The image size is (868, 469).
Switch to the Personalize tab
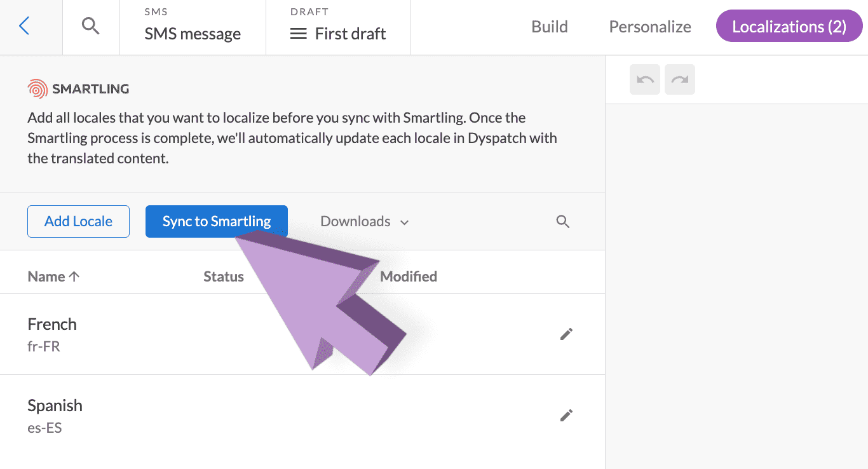[650, 27]
